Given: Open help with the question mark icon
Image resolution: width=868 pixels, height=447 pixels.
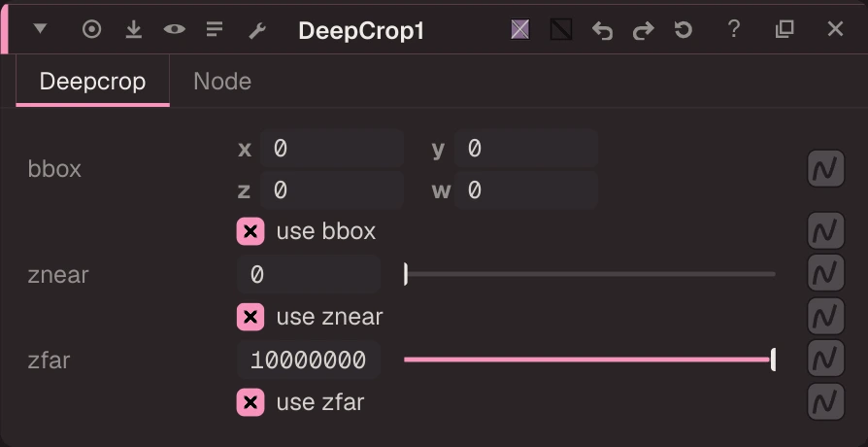Looking at the screenshot, I should click(x=733, y=29).
